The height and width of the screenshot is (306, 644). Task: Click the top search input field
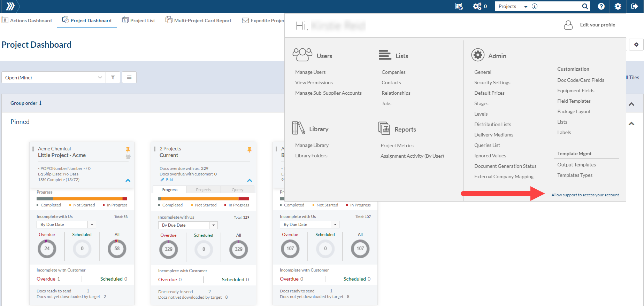(x=560, y=6)
